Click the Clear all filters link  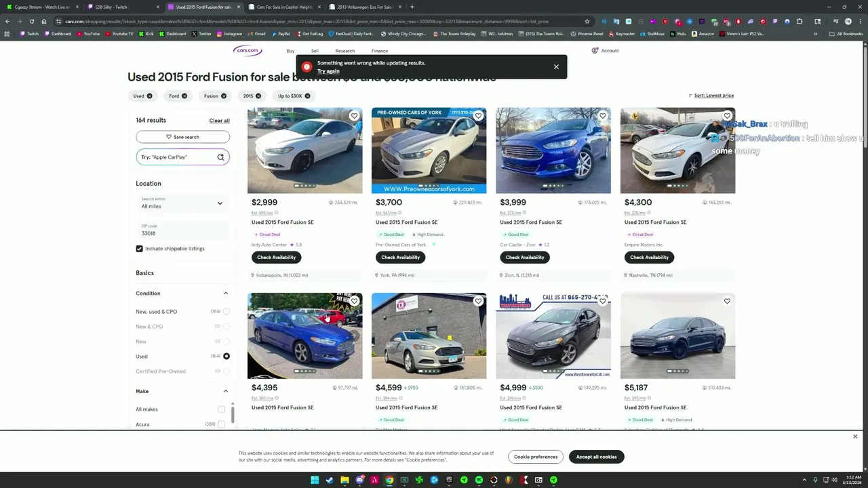[x=219, y=121]
